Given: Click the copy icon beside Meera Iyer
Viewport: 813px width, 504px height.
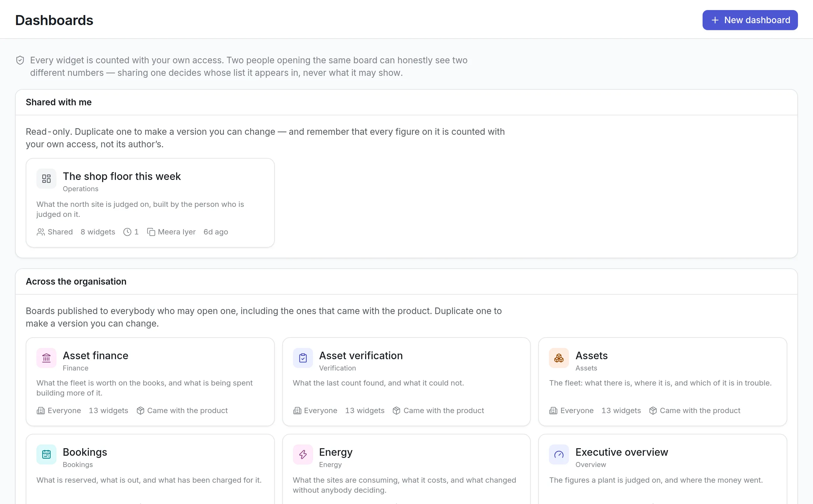Looking at the screenshot, I should 151,232.
